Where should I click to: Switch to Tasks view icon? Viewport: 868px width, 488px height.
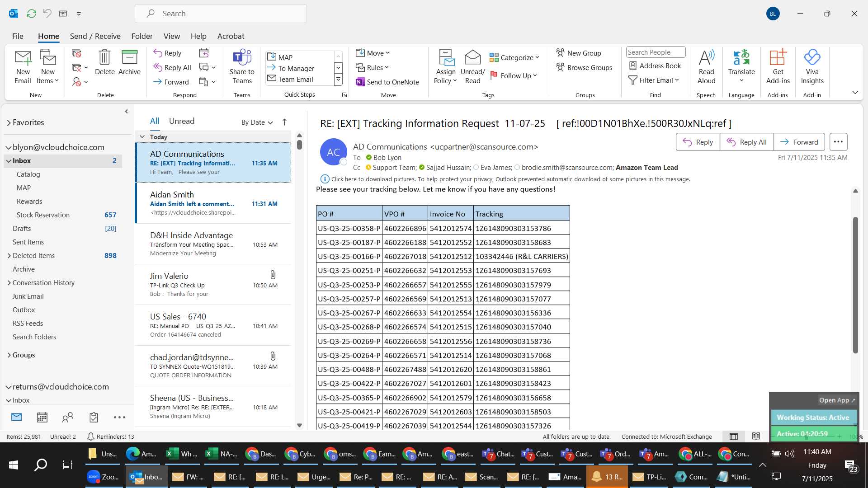pyautogui.click(x=94, y=417)
